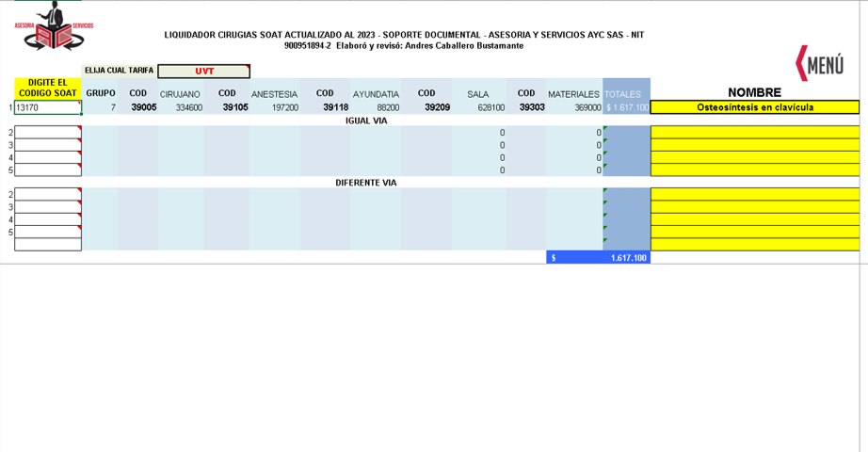Click SOAT code input row 5 under Igual Via
The image size is (868, 452).
[x=48, y=170]
